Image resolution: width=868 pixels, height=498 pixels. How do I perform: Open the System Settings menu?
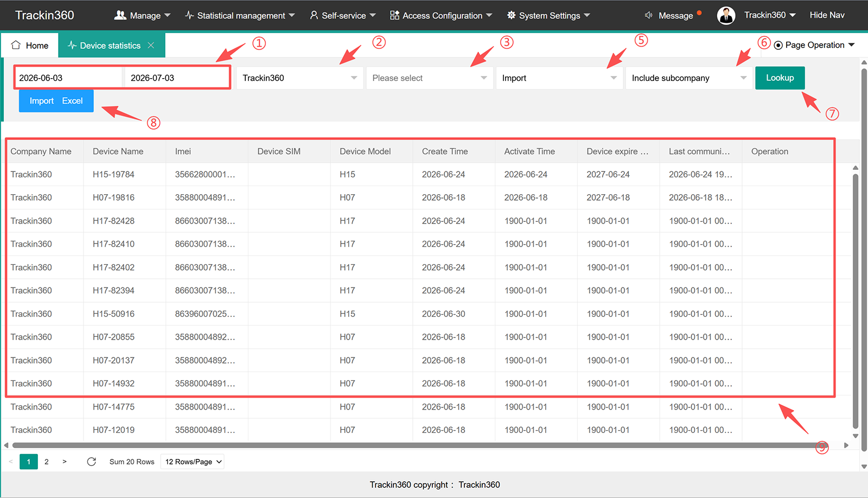pyautogui.click(x=548, y=15)
